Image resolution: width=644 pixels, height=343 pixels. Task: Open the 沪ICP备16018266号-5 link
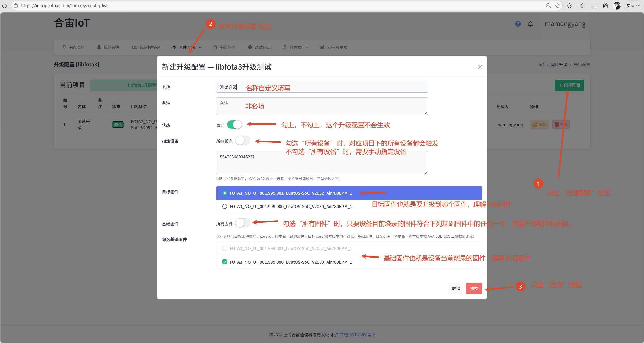tap(355, 335)
